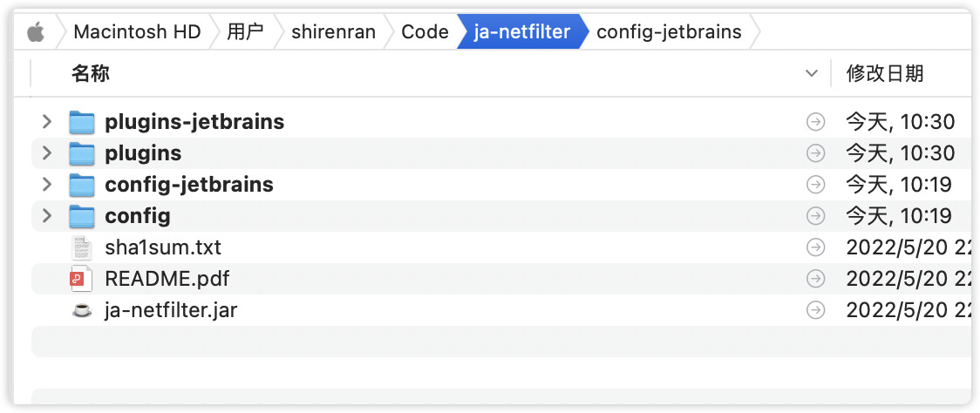Select the sha1sum.txt text file icon
This screenshot has height=413, width=980.
pos(82,248)
